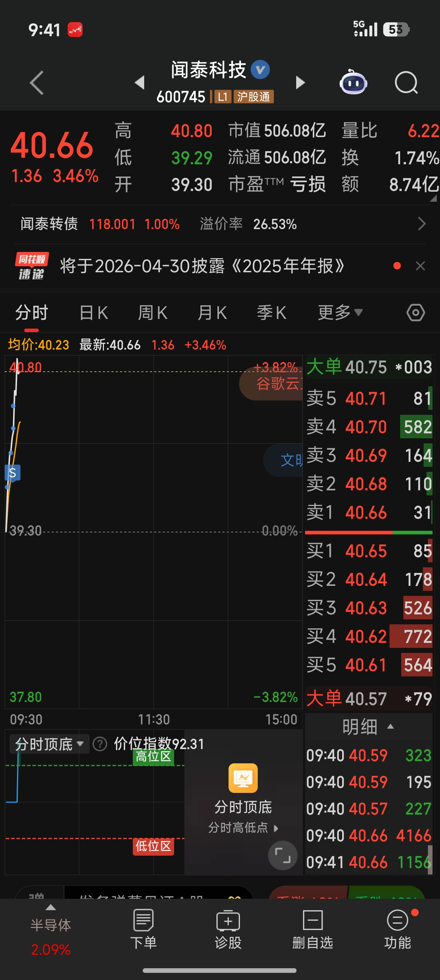This screenshot has height=980, width=440.
Task: Tap the blue verified V badge
Action: tap(260, 69)
